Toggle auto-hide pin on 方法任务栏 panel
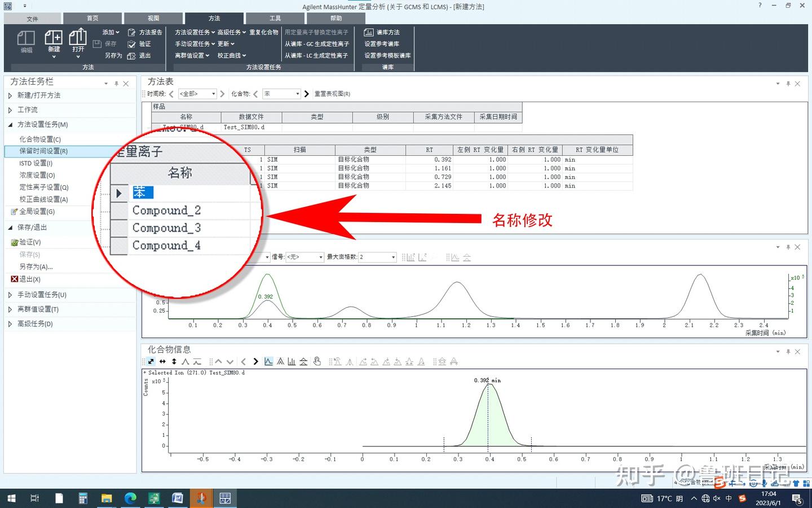 coord(117,82)
